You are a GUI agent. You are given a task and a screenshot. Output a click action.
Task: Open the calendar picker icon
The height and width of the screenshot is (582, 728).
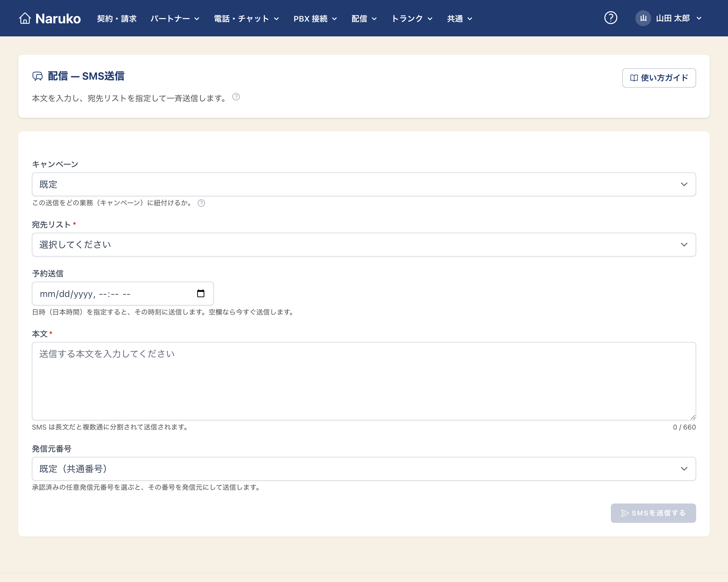200,294
